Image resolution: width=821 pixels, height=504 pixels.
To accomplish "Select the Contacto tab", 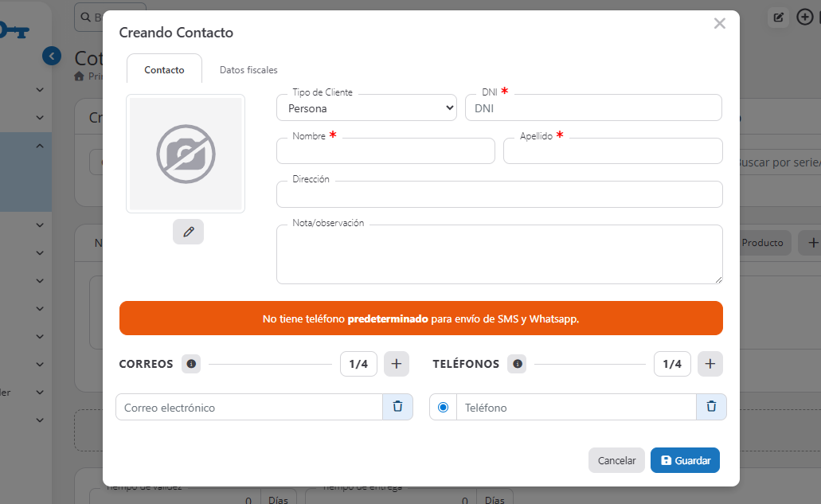I will tap(164, 69).
